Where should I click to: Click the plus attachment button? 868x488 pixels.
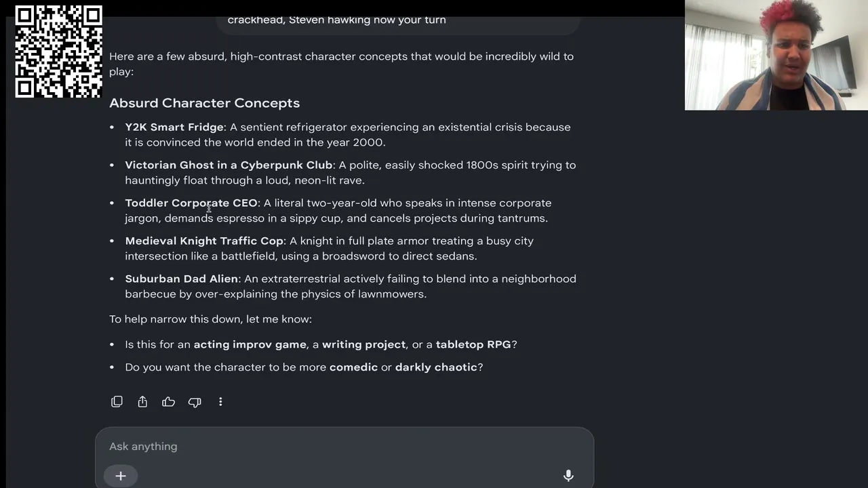pos(121,476)
